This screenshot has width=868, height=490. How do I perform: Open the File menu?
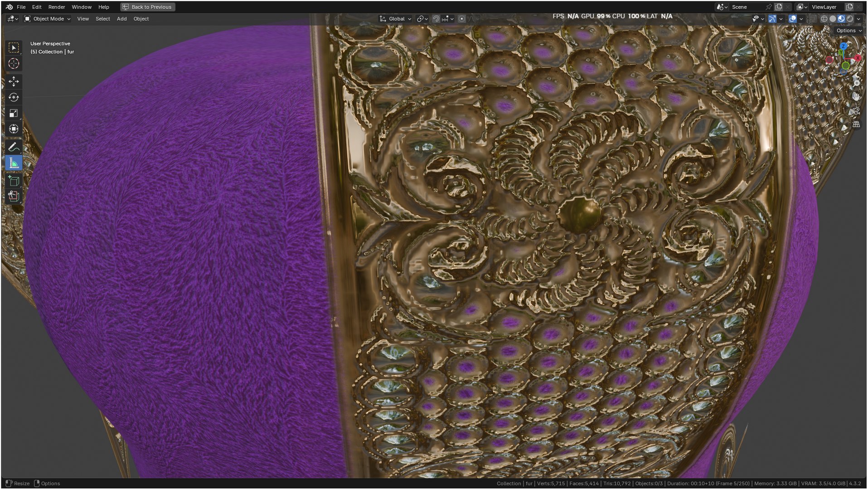tap(21, 7)
